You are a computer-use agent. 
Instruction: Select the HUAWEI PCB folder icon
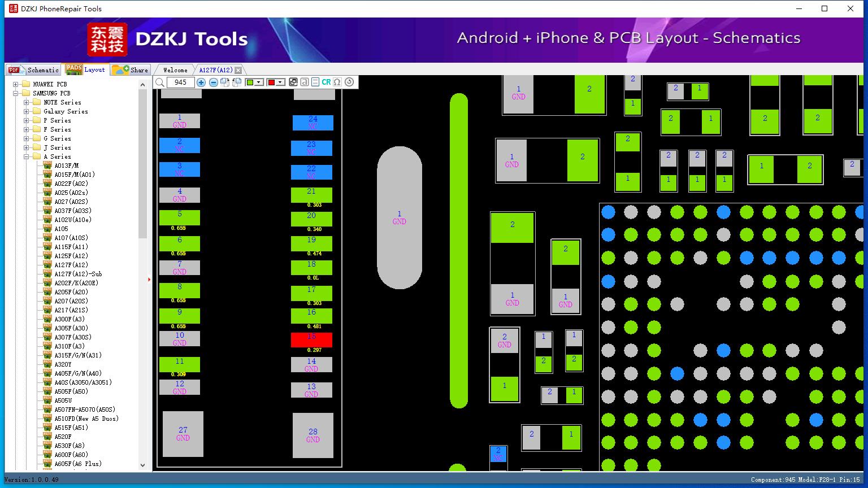(x=25, y=84)
